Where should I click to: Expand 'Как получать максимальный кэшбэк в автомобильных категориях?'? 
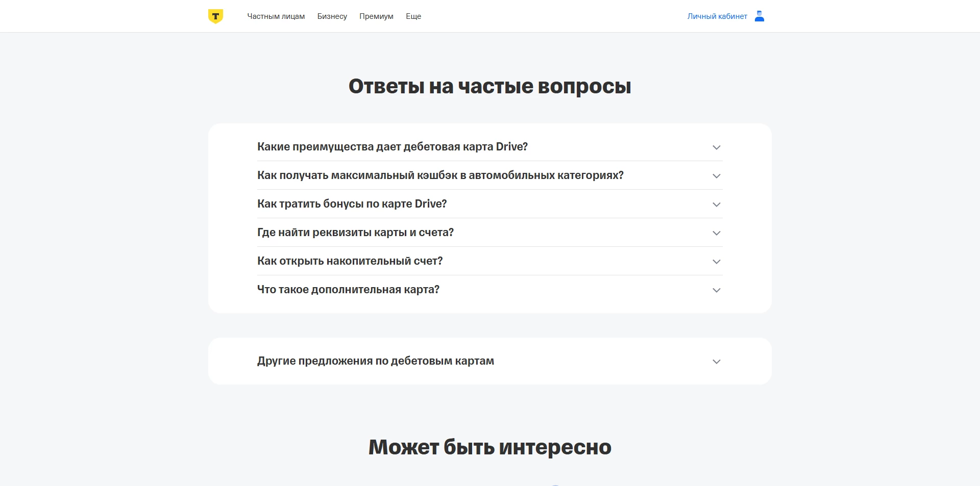[439, 175]
